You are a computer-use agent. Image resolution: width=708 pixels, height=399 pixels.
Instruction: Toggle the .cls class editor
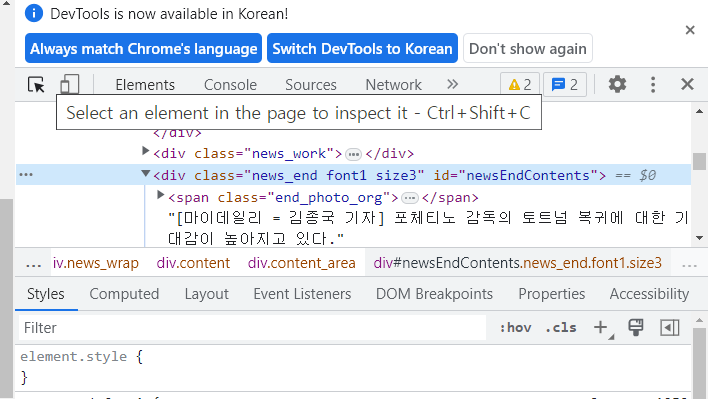(x=560, y=328)
